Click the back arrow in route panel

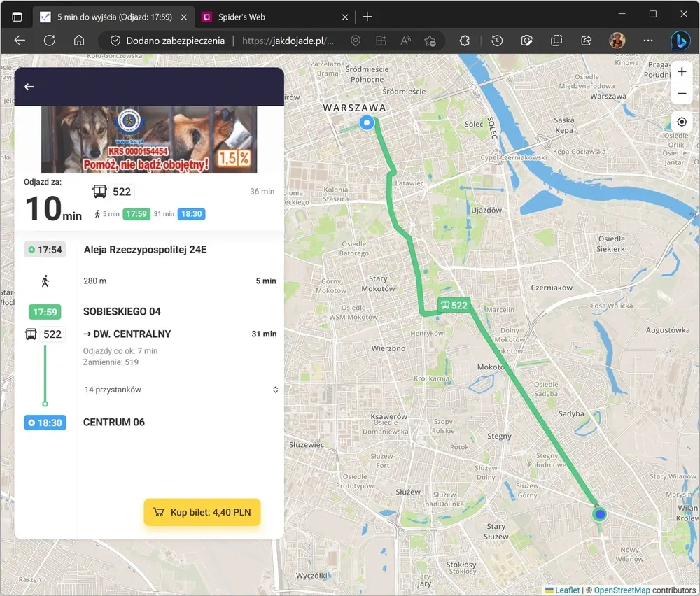[x=29, y=87]
